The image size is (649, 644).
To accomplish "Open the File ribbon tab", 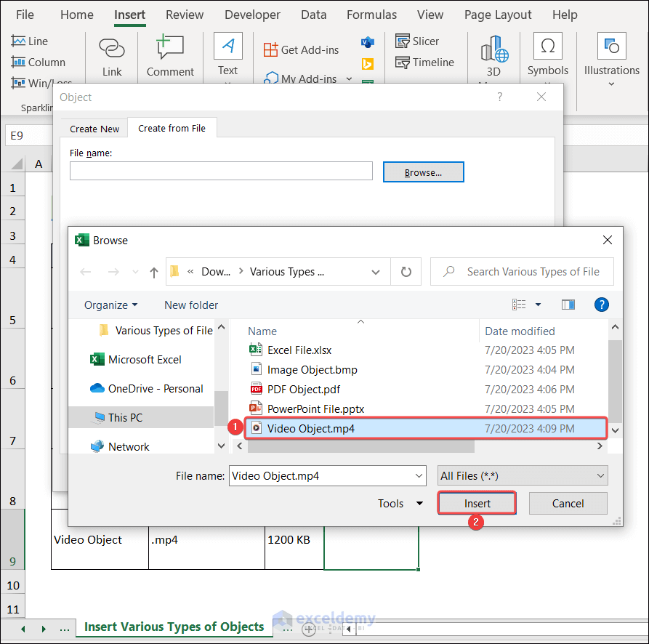I will coord(25,15).
